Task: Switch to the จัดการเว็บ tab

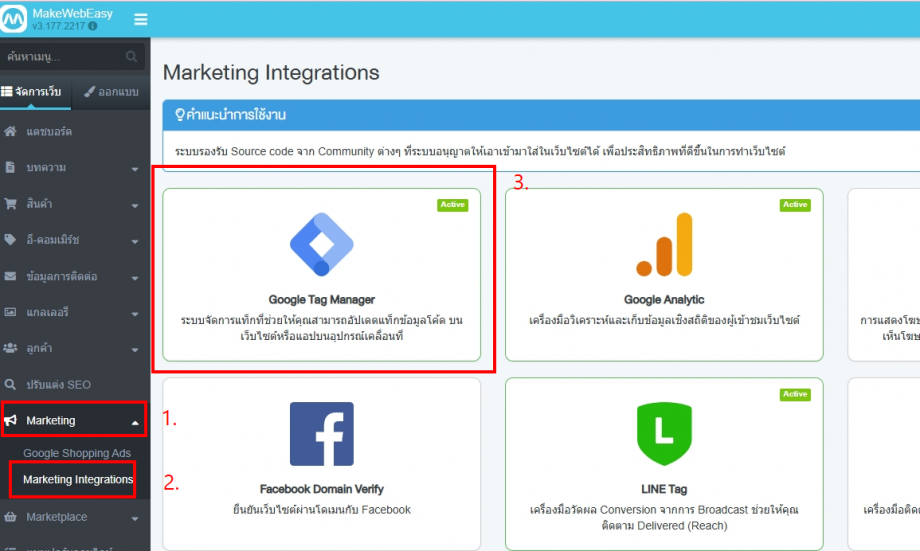Action: point(35,92)
